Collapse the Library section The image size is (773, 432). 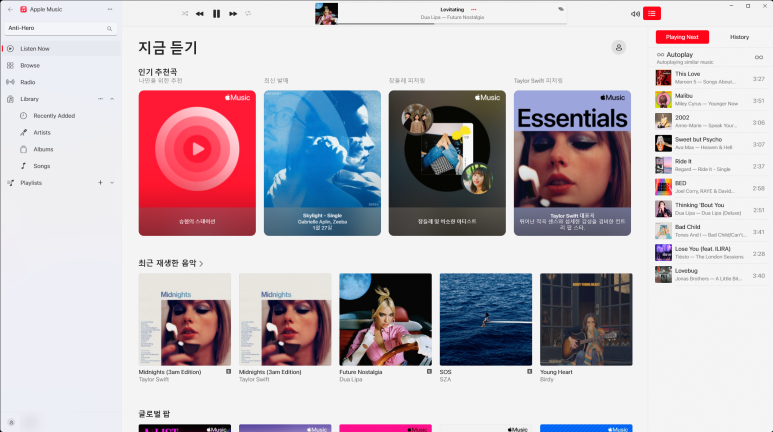coord(112,99)
